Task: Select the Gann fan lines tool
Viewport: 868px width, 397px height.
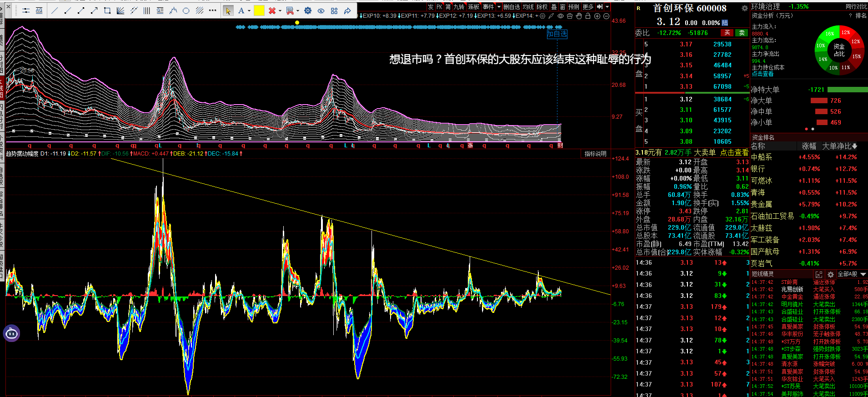Action: point(120,10)
